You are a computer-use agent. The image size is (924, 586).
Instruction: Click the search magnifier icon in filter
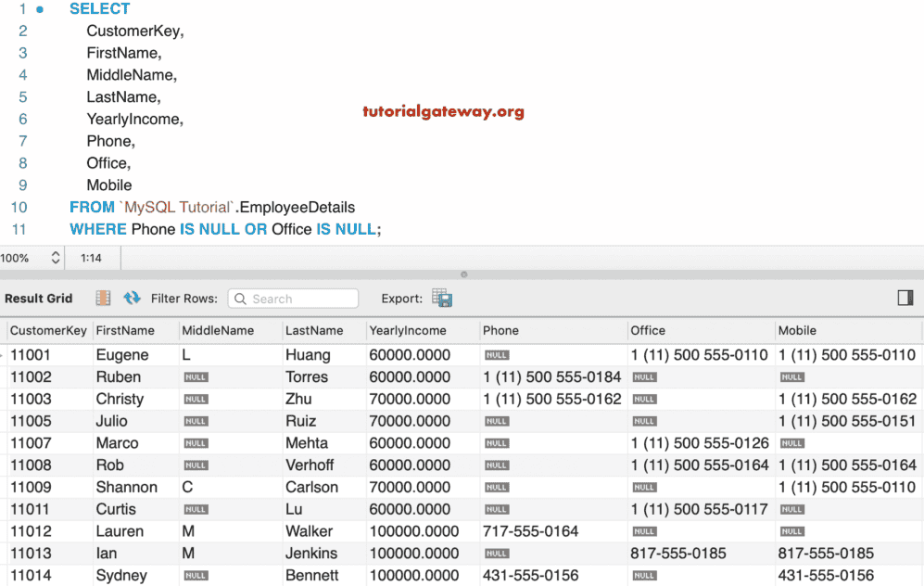240,299
